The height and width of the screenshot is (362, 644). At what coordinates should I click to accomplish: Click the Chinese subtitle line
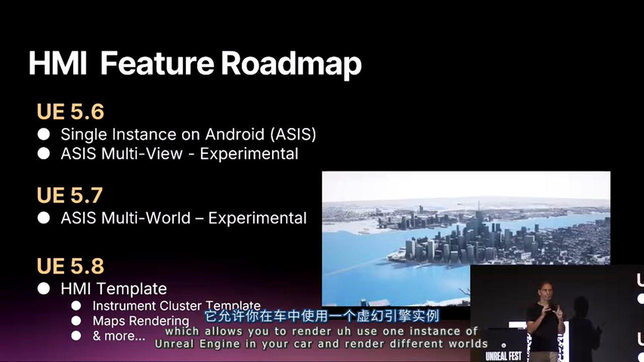pos(322,316)
